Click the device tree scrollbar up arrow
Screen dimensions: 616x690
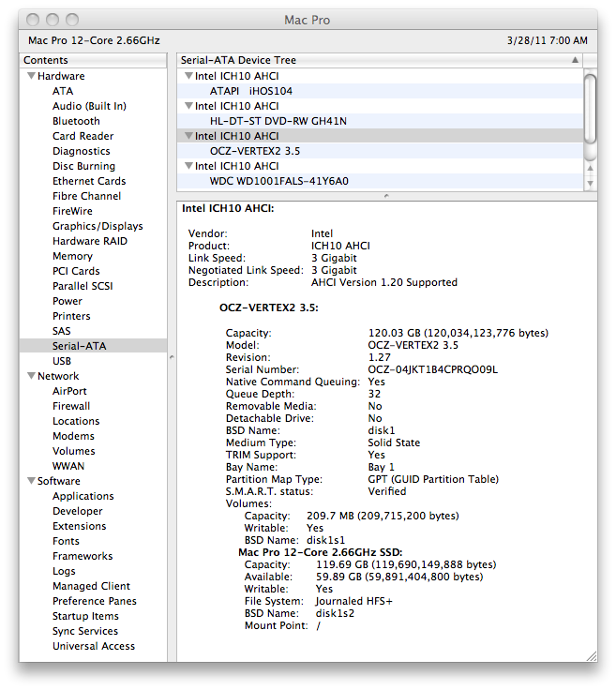[591, 168]
